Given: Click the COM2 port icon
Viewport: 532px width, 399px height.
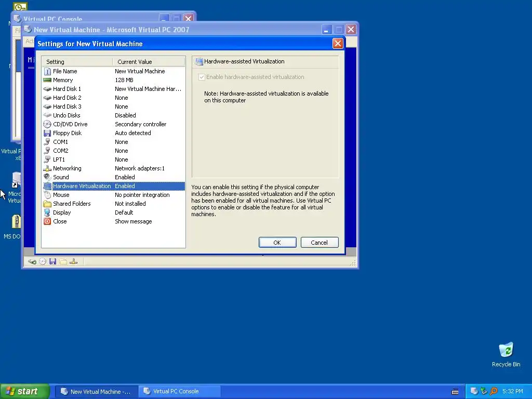Looking at the screenshot, I should tap(47, 151).
